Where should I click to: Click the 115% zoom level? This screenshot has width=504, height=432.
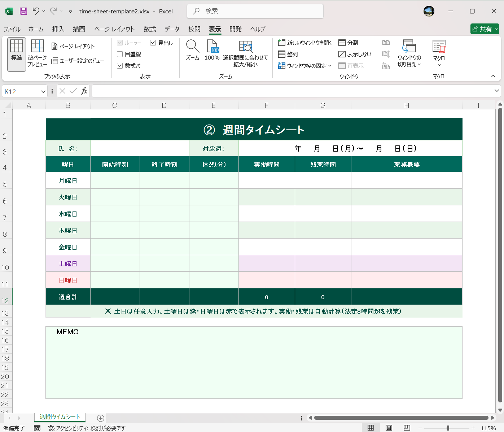(x=488, y=428)
